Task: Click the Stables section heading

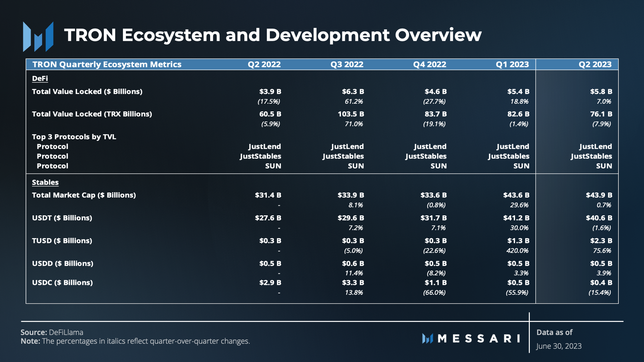Action: pyautogui.click(x=45, y=182)
